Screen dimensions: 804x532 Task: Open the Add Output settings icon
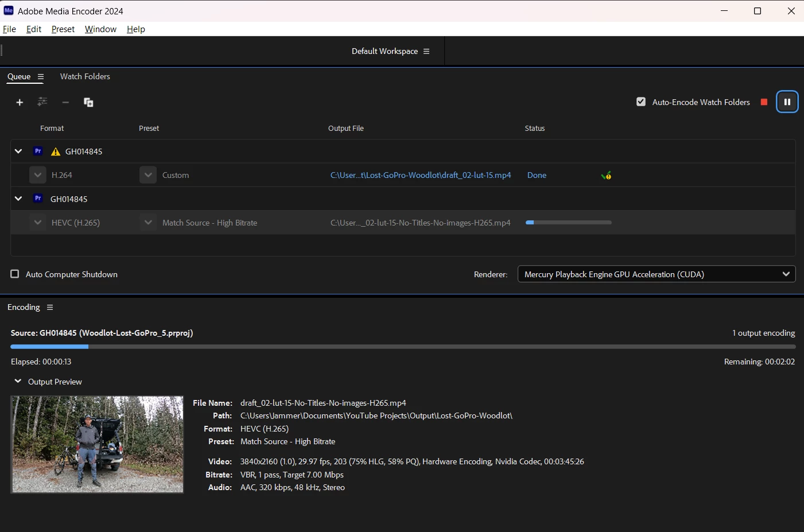point(42,102)
